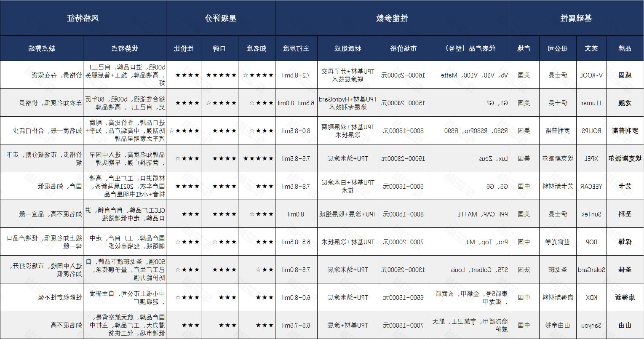The width and height of the screenshot is (644, 339).
Task: Click the brand cell 艺卡
Action: (x=625, y=186)
